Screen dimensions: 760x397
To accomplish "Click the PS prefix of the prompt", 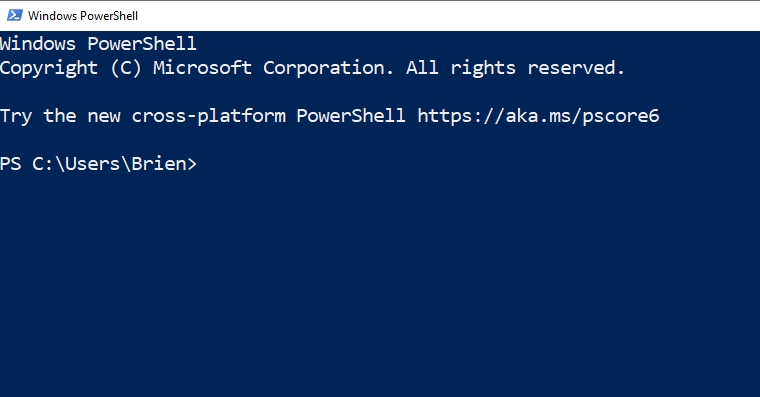I will point(11,164).
